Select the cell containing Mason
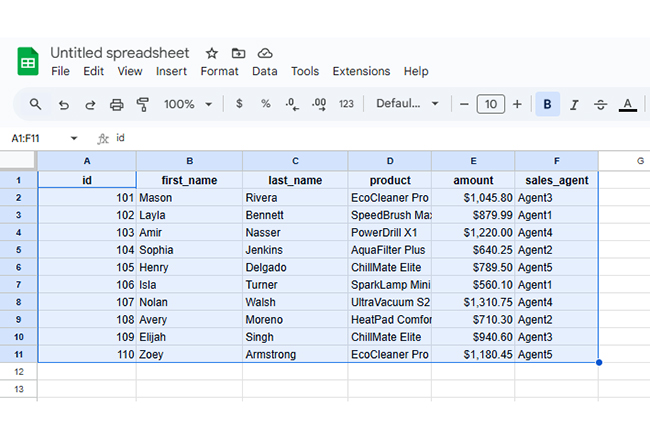 (189, 198)
